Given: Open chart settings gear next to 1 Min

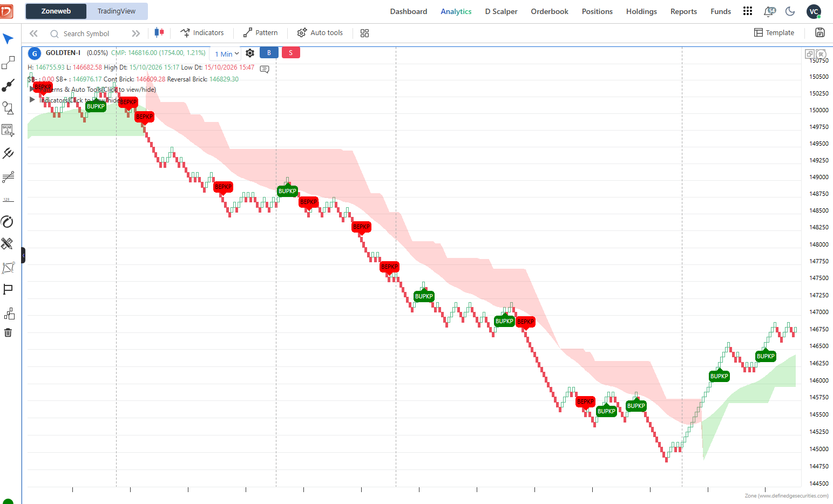Looking at the screenshot, I should pyautogui.click(x=250, y=53).
